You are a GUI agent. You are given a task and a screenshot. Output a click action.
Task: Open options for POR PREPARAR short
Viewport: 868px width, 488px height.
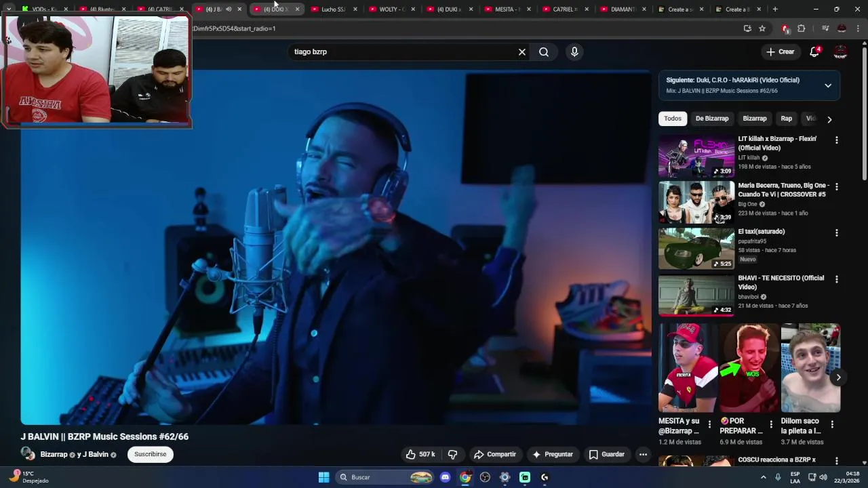point(771,424)
